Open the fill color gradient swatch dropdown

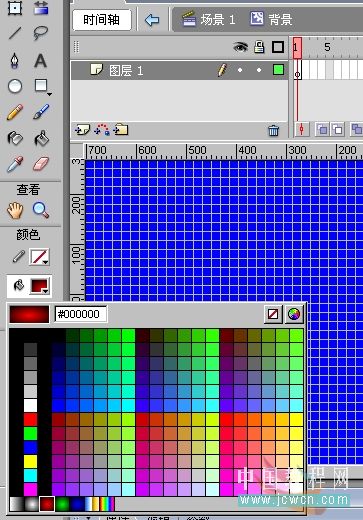[x=40, y=286]
